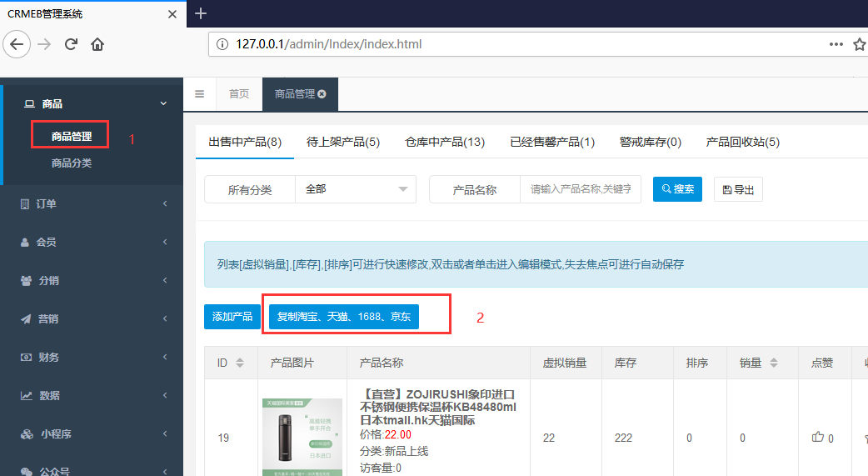This screenshot has height=476, width=868.
Task: Click the browser forward arrow
Action: 44,44
